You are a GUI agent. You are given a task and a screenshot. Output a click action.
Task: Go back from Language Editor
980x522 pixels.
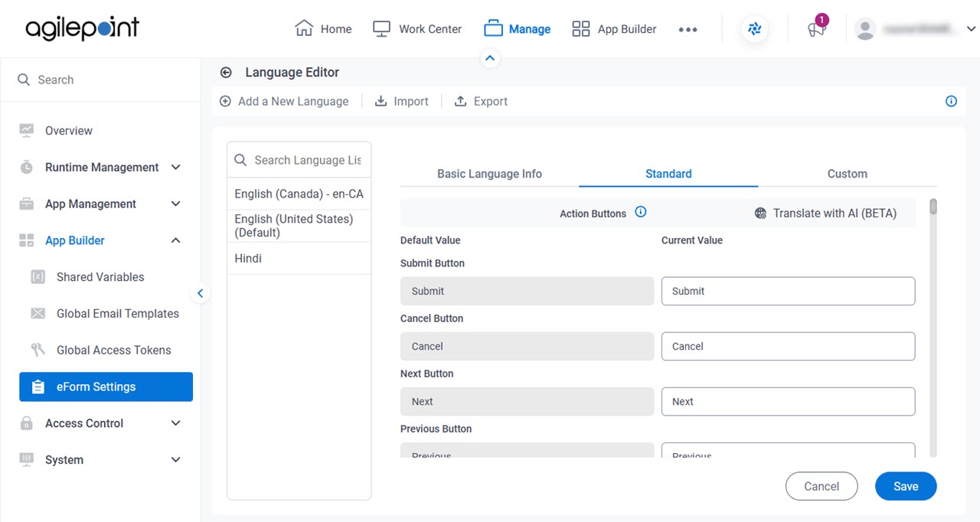226,73
